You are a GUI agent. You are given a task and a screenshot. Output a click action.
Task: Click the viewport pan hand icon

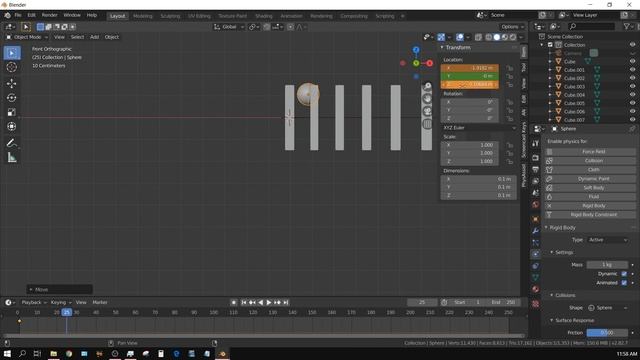click(x=427, y=99)
